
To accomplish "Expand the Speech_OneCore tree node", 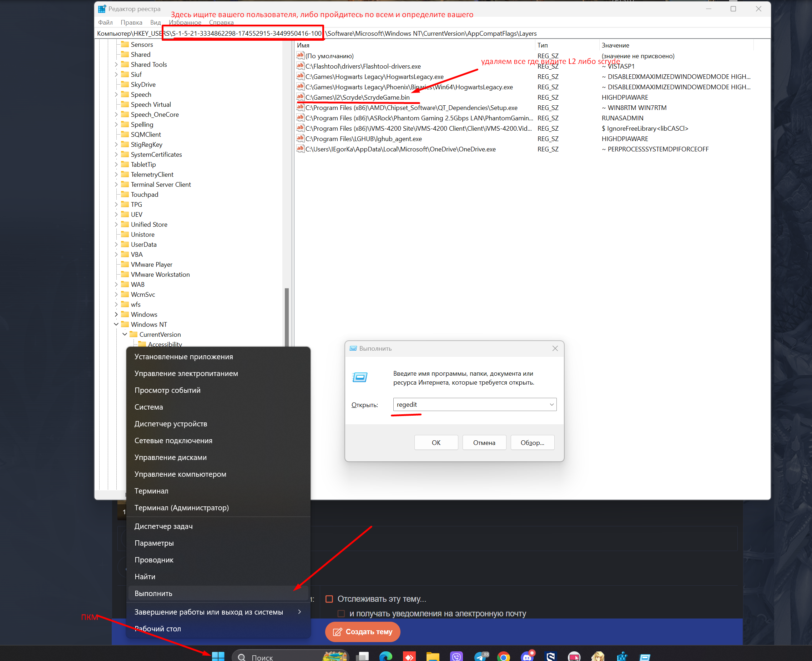I will pyautogui.click(x=116, y=115).
